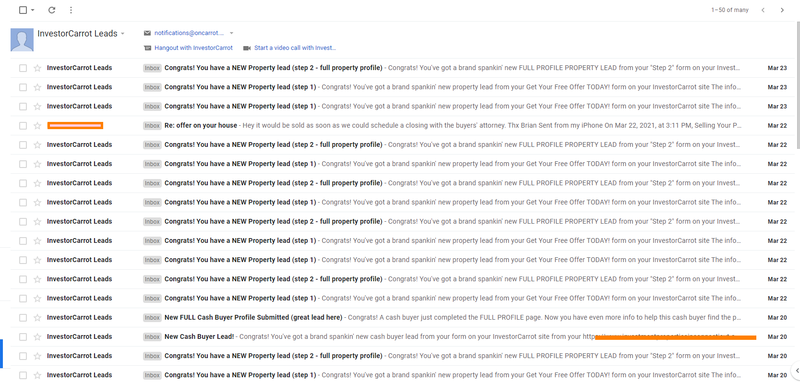Open the Mar 20 step 2 property lead subject
The width and height of the screenshot is (800, 384).
pos(273,356)
